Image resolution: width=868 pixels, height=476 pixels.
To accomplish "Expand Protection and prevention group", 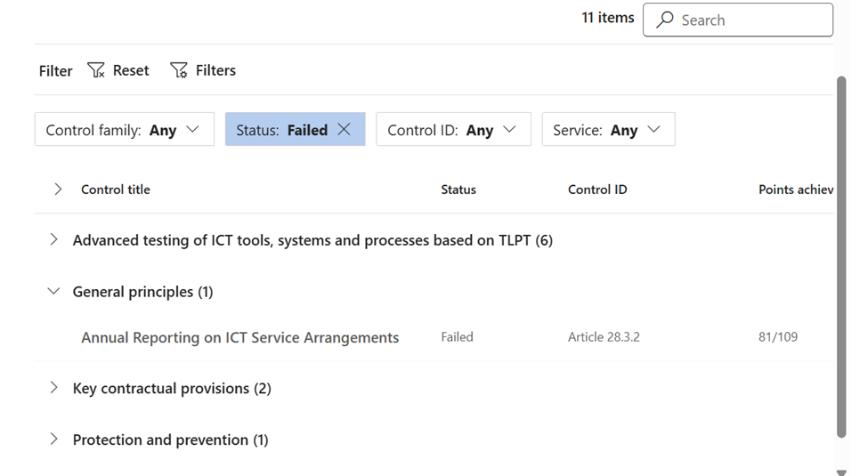I will [x=54, y=440].
